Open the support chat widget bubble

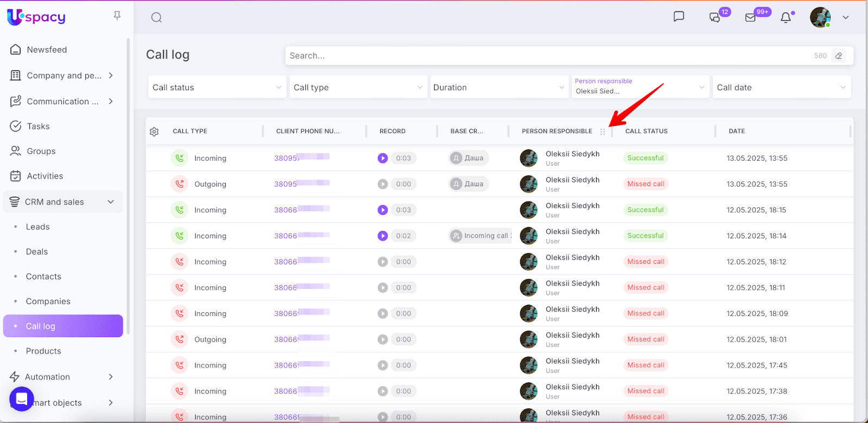pos(22,399)
